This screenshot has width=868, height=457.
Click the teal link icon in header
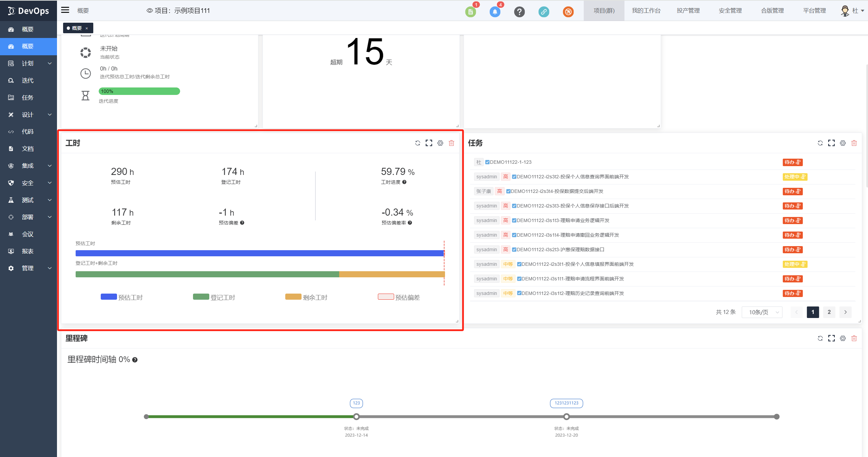[x=544, y=12]
